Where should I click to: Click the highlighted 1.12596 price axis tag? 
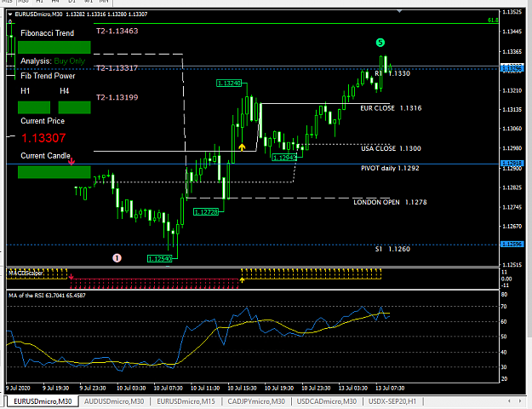tap(512, 245)
